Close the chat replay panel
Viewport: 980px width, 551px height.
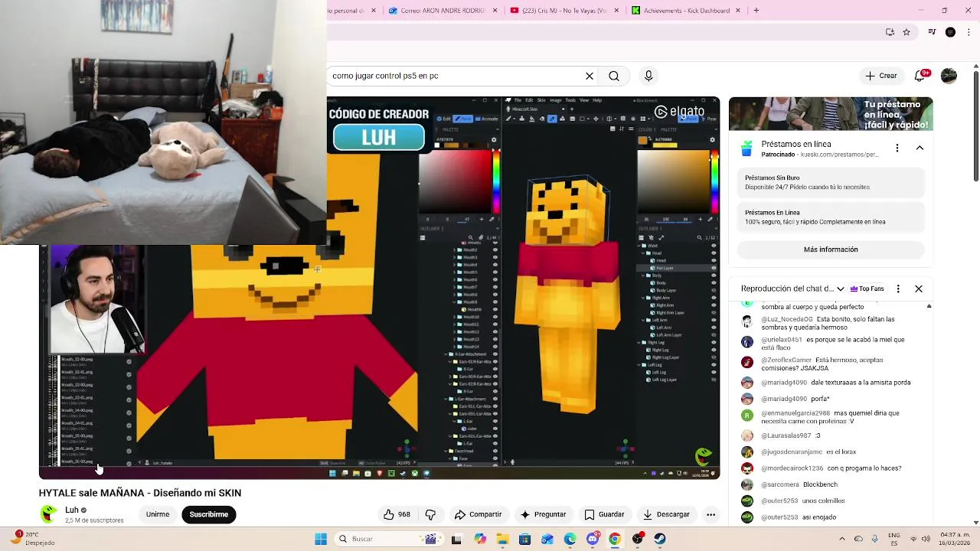tap(919, 289)
